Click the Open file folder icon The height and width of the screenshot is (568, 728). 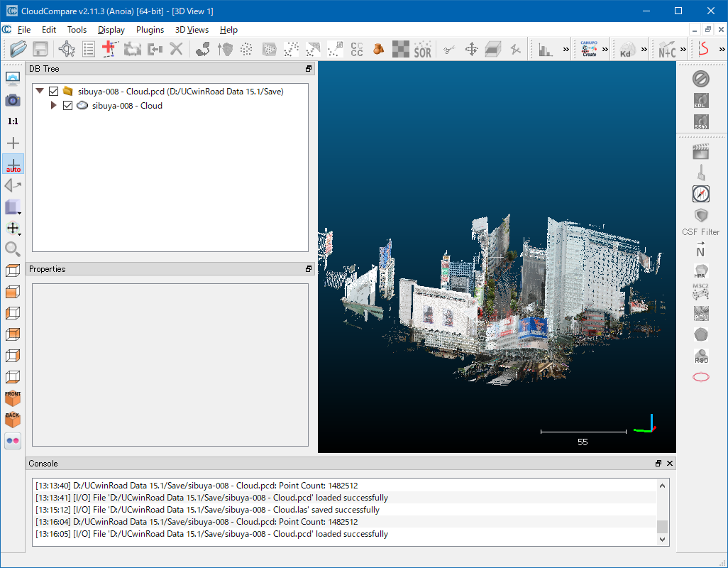coord(18,49)
